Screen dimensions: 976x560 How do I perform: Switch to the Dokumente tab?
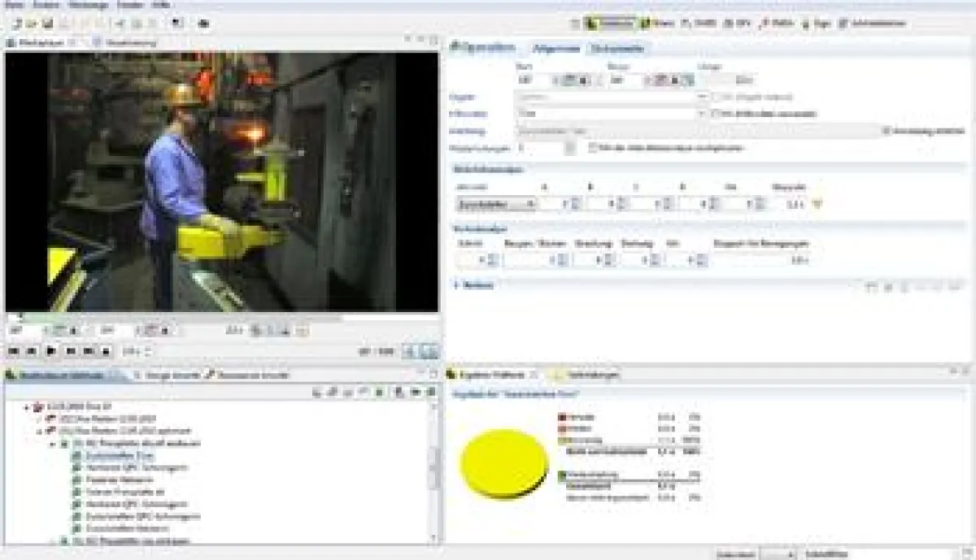(x=617, y=49)
